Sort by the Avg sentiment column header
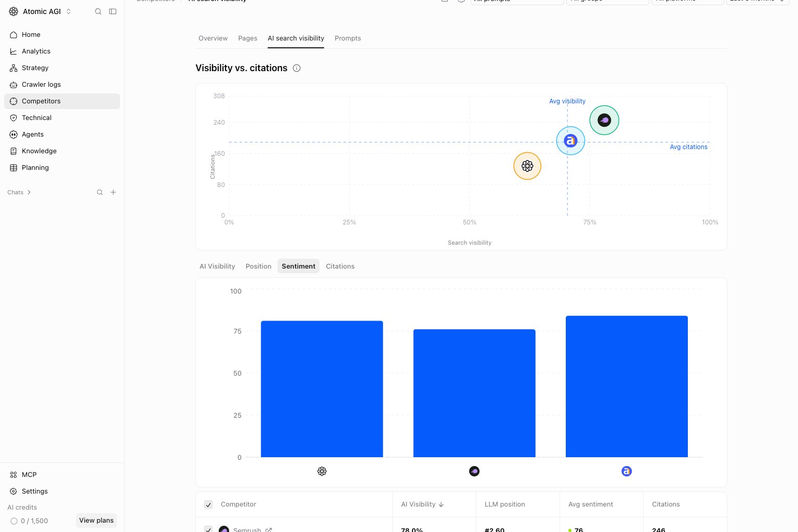This screenshot has height=532, width=798. click(591, 504)
